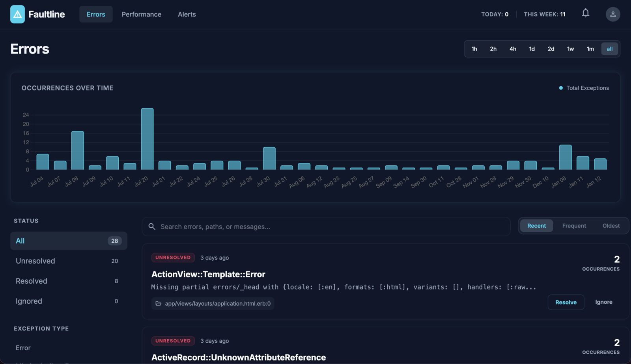Switch sorting to Frequent

click(574, 226)
